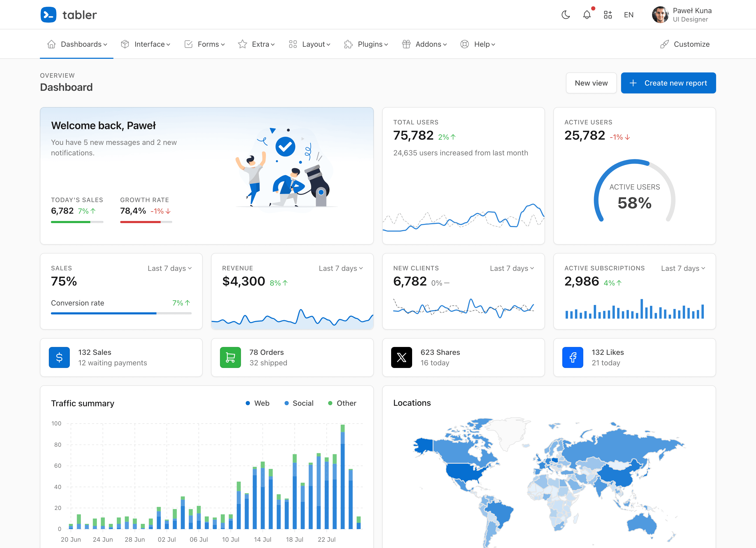Click the green shopping cart Orders icon
756x548 pixels.
pos(230,357)
